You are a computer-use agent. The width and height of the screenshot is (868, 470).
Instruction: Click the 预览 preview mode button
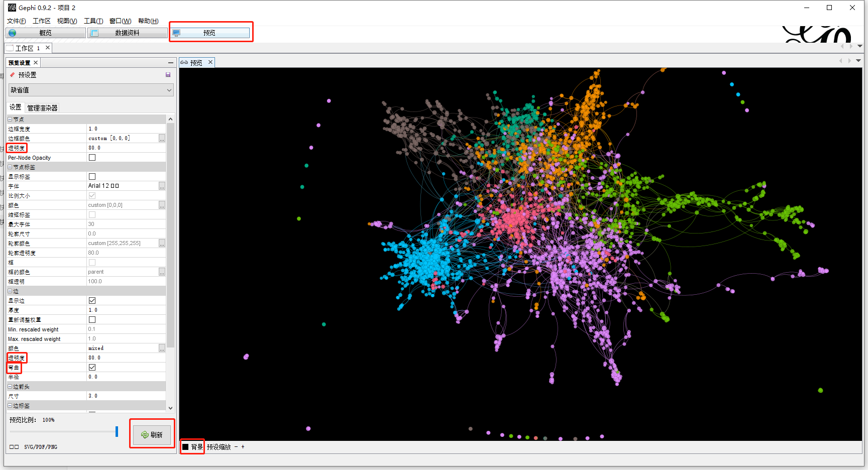coord(209,33)
